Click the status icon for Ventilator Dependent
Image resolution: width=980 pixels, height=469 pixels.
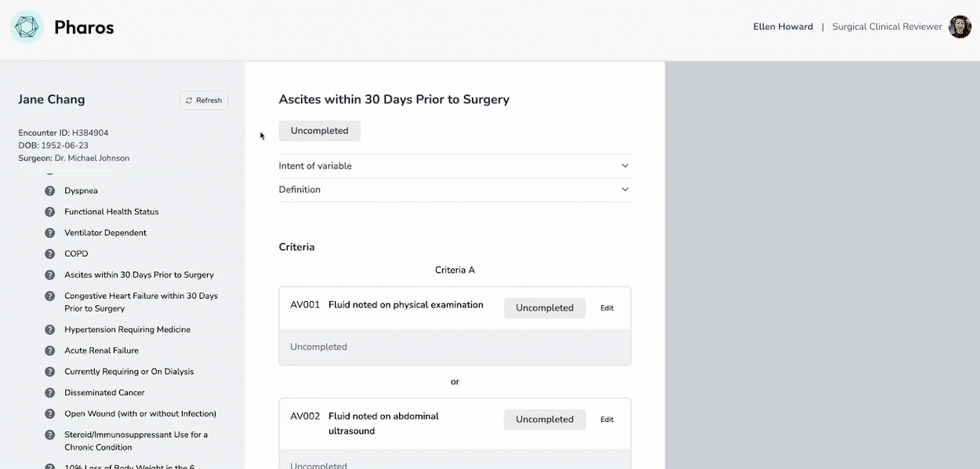click(50, 233)
